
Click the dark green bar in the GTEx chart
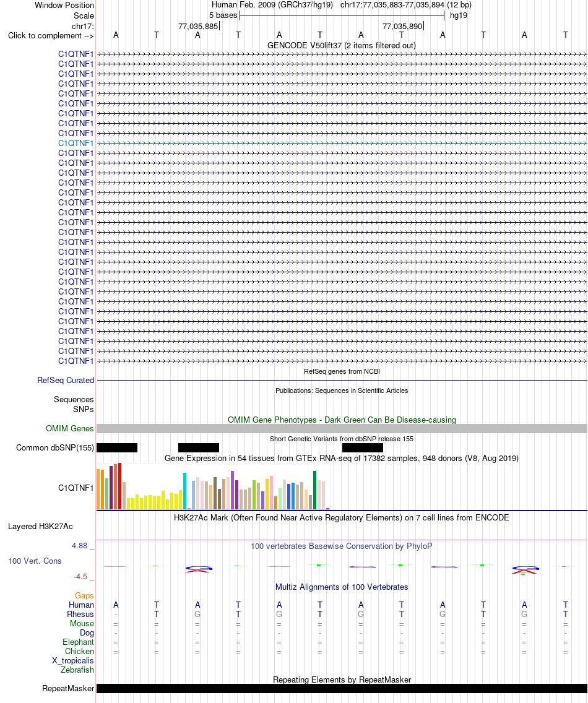(315, 490)
